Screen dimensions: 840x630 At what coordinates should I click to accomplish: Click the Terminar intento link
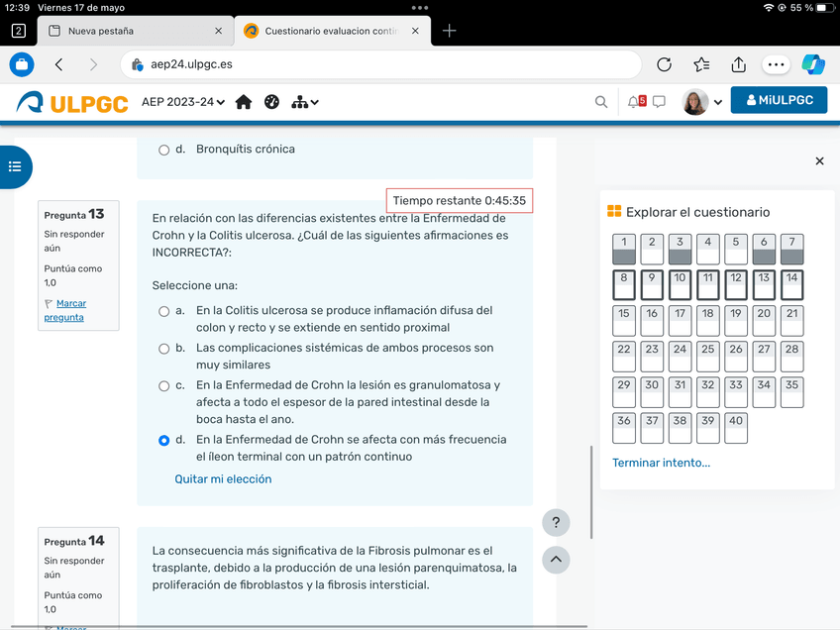tap(661, 463)
